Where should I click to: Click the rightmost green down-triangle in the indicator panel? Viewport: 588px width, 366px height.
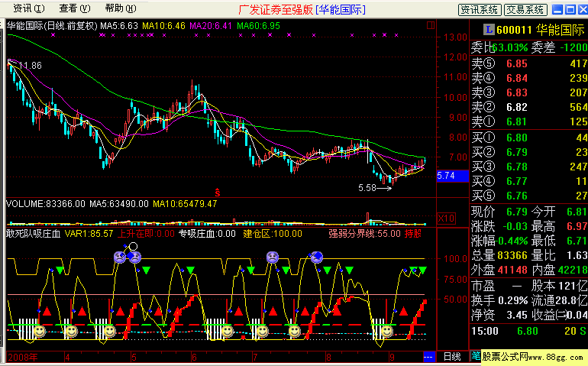[422, 270]
